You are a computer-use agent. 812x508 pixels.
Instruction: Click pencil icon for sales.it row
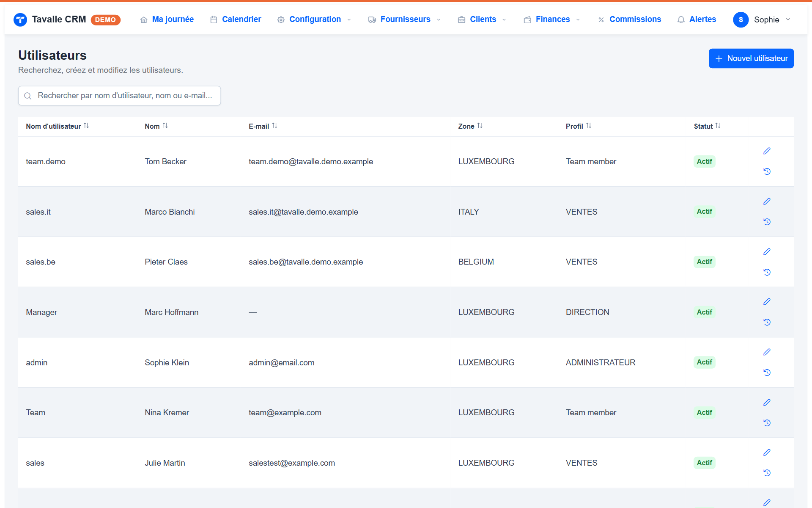pos(767,202)
